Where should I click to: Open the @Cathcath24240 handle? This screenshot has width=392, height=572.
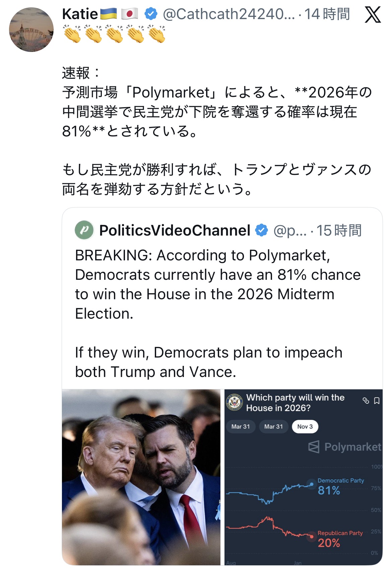(228, 14)
